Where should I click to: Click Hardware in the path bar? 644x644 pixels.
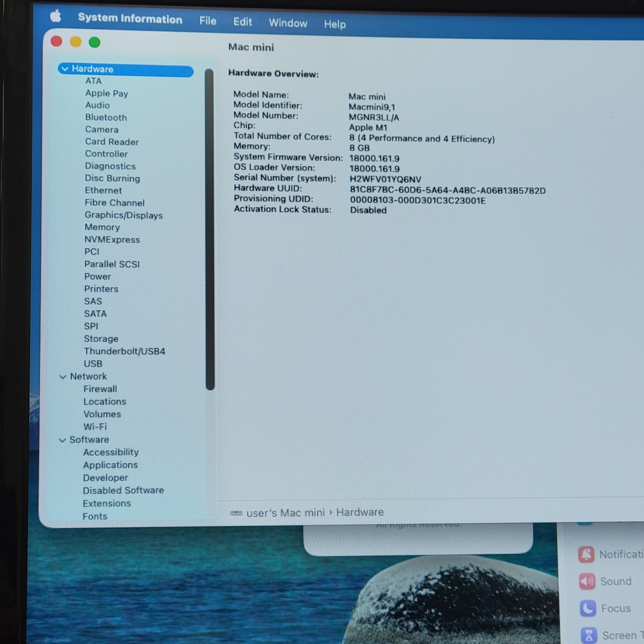[360, 513]
